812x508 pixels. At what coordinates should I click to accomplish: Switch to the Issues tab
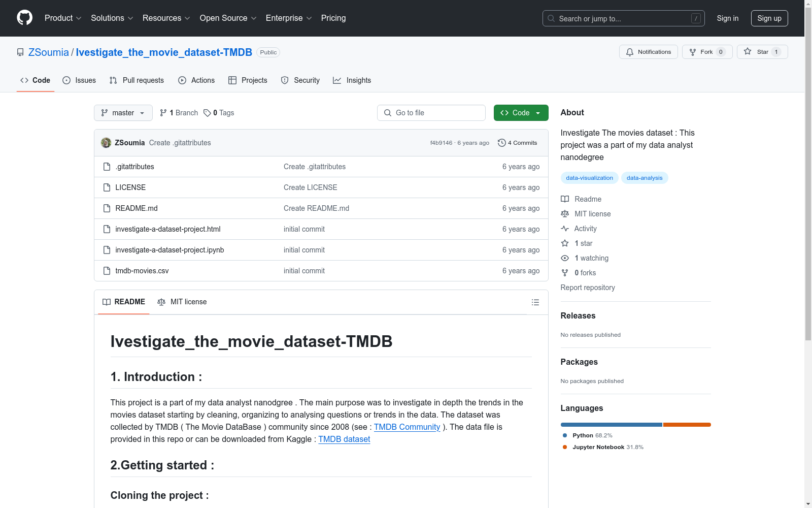[x=79, y=80]
